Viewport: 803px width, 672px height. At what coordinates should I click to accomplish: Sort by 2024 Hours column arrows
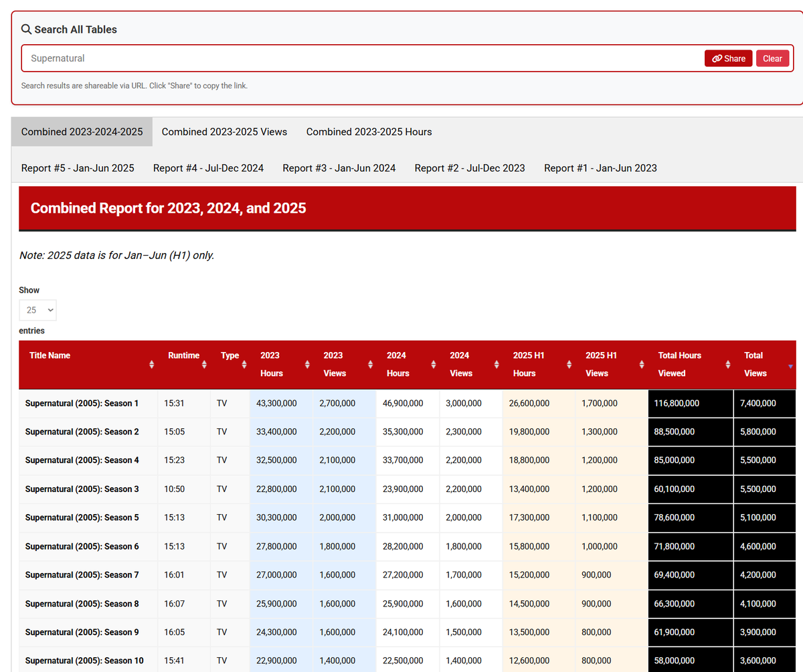pos(434,365)
